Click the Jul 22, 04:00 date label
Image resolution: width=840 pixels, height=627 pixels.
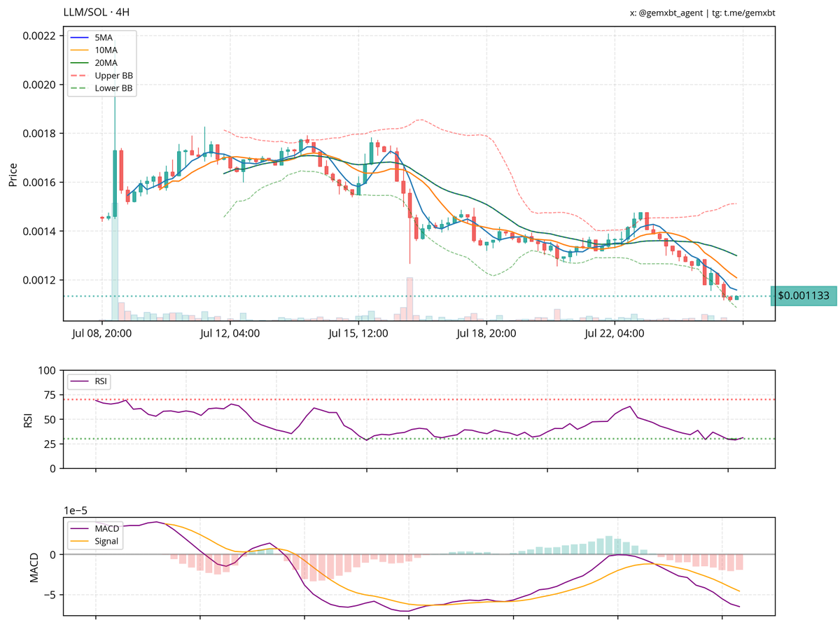coord(614,333)
